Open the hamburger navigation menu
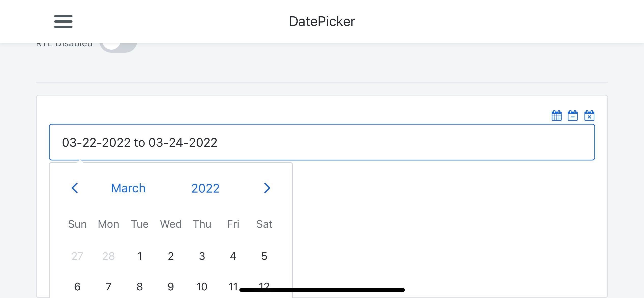The image size is (644, 298). coord(63,22)
